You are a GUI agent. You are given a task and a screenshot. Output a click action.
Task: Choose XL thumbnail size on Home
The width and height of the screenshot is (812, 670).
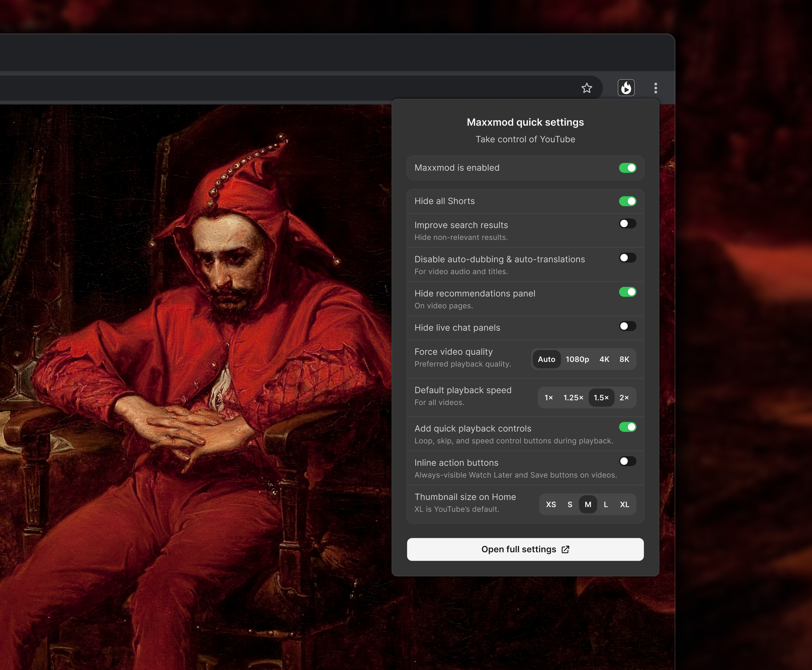pos(624,504)
